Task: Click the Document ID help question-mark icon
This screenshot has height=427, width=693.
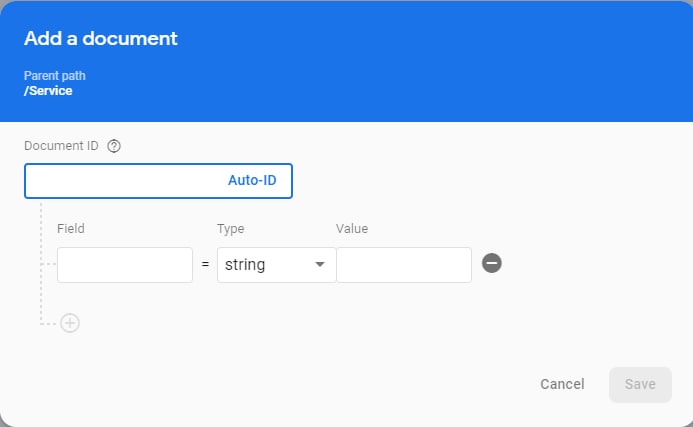Action: [x=114, y=146]
